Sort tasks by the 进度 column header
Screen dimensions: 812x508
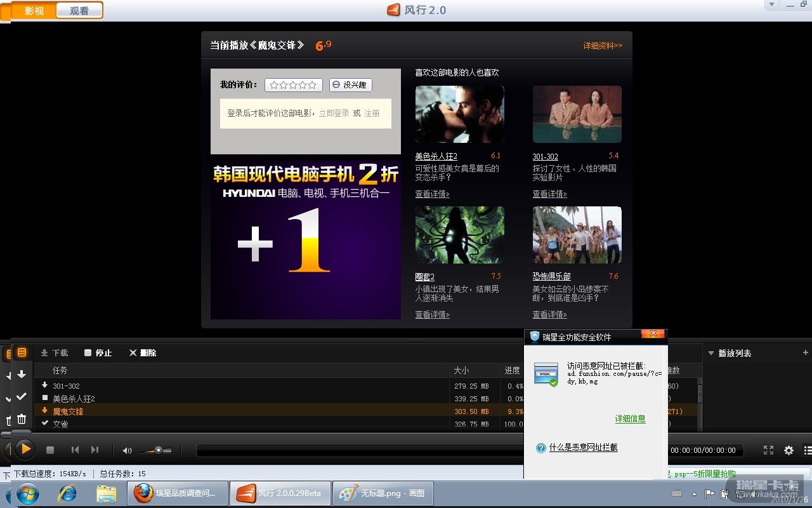(513, 370)
